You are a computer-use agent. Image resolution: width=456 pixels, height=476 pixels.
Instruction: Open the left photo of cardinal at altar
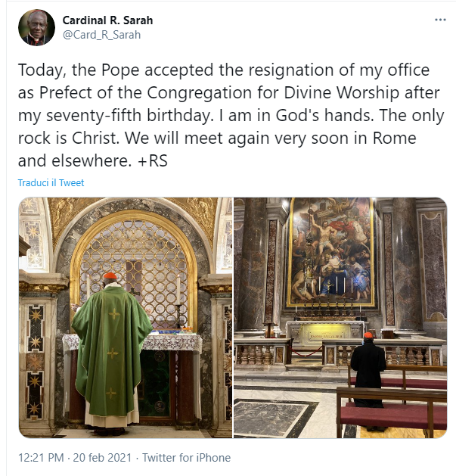tap(126, 318)
